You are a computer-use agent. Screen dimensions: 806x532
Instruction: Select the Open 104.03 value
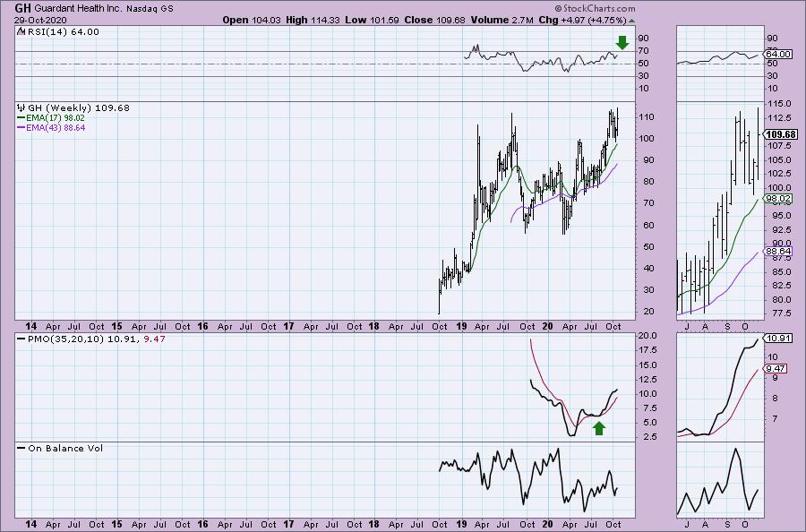252,20
